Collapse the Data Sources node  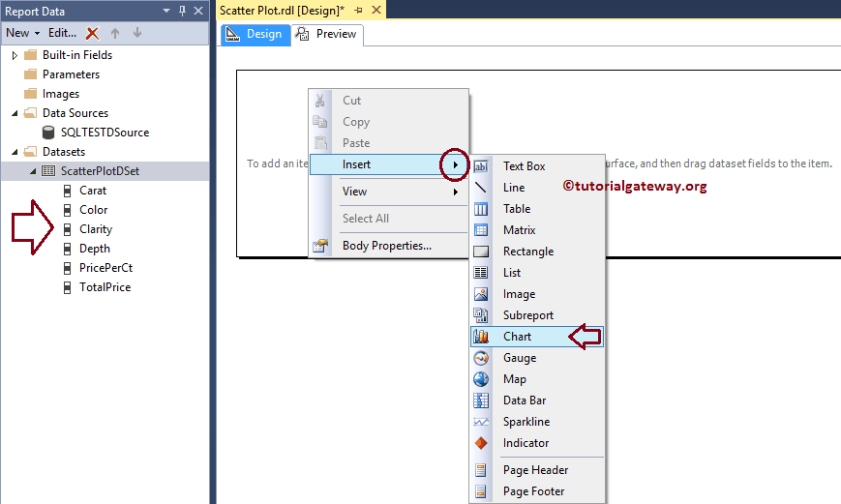point(15,113)
